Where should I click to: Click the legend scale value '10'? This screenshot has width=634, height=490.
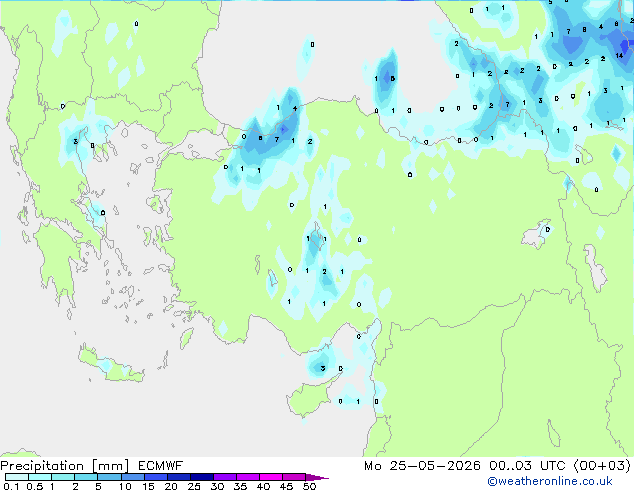[x=125, y=486]
